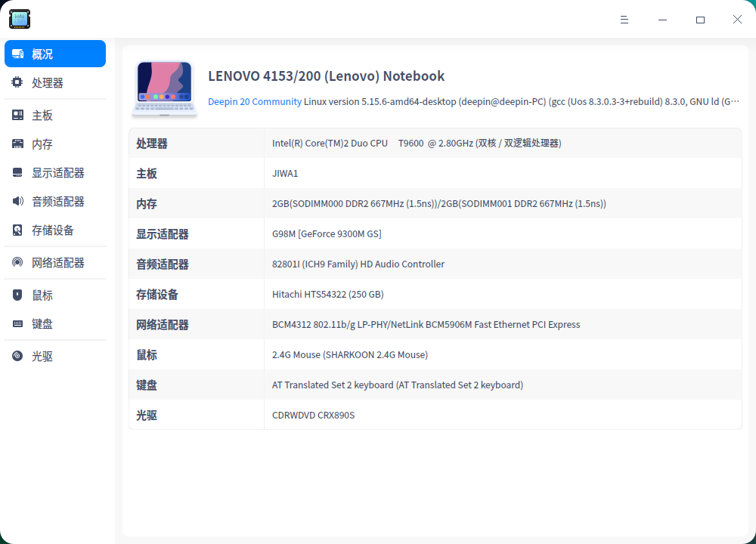Click the 处理器 row label in table
The height and width of the screenshot is (544, 756).
152,144
